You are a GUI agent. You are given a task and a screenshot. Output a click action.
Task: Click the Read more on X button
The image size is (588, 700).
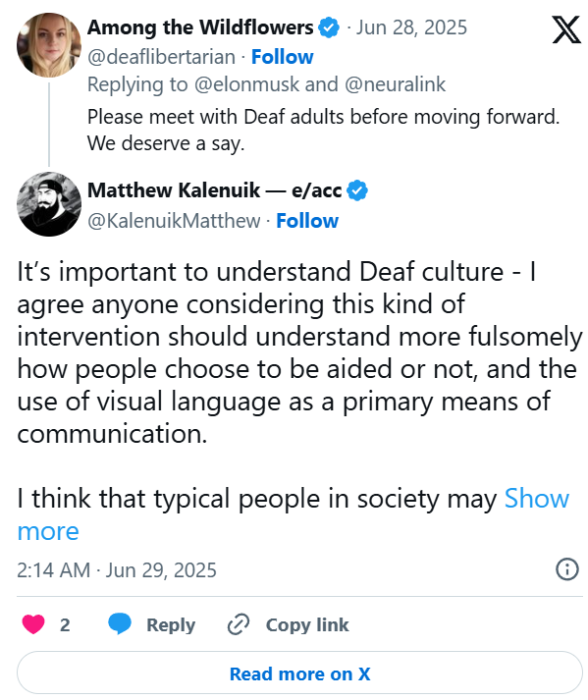tap(299, 673)
